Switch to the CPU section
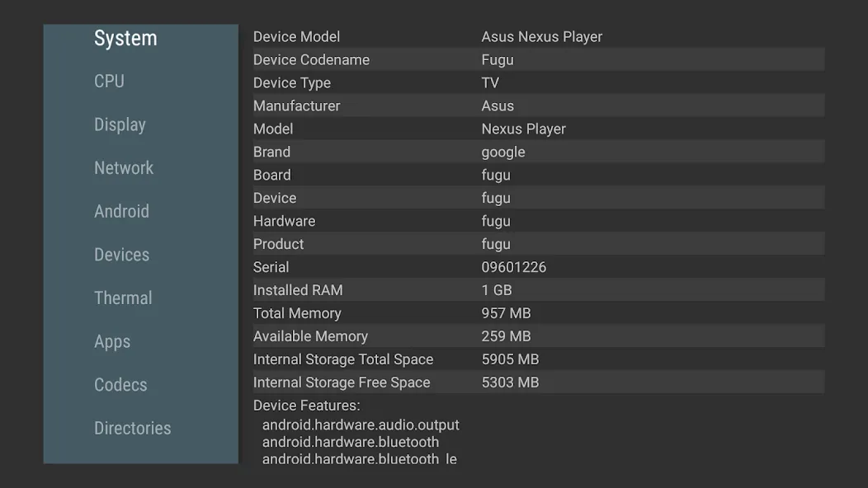 pos(109,81)
